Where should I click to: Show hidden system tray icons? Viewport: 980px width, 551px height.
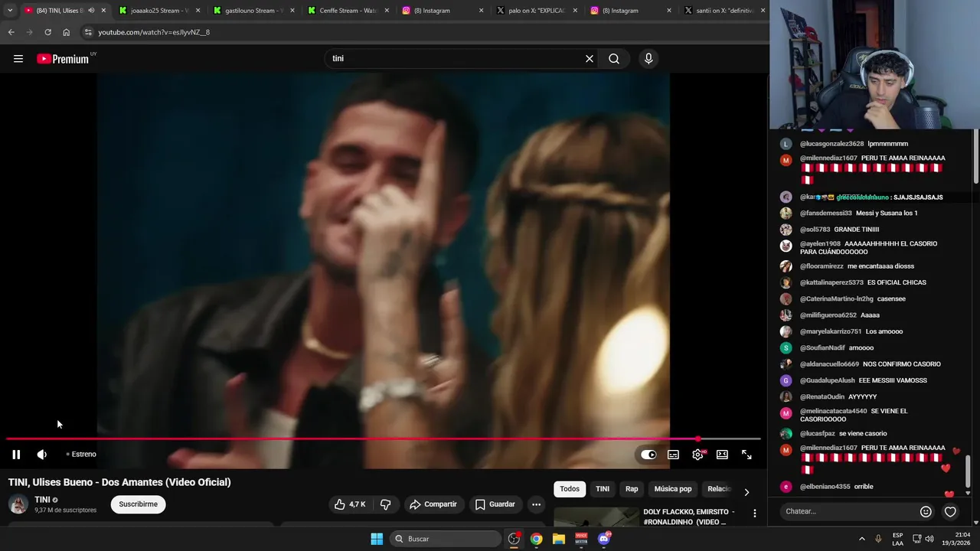(861, 539)
